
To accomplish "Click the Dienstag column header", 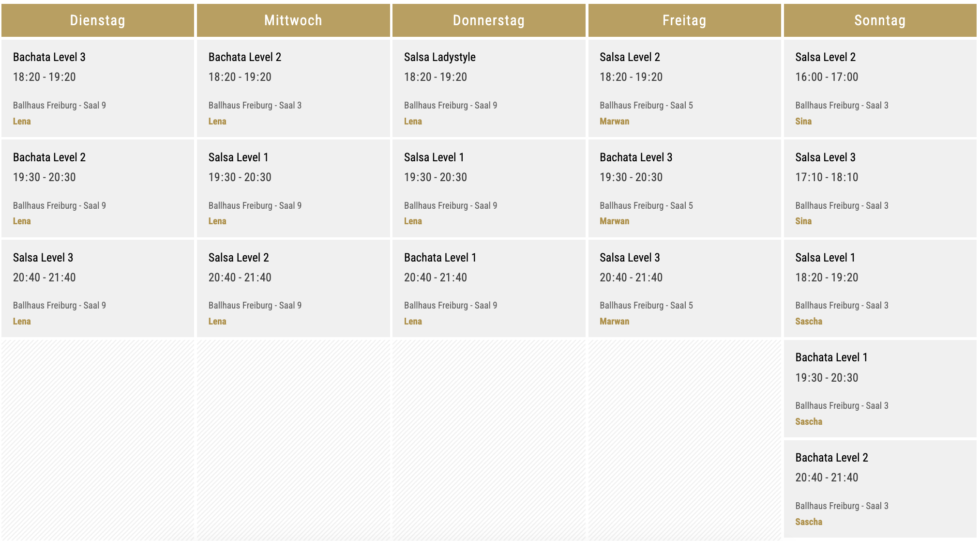I will point(97,20).
